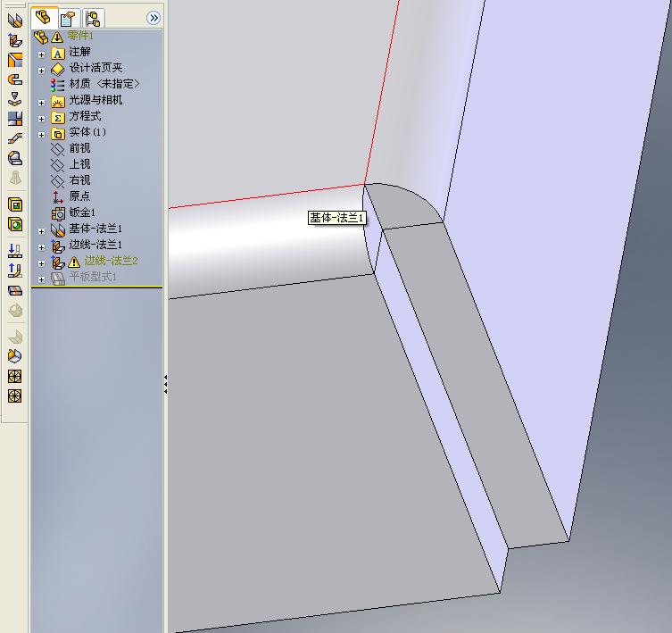Select the Extruded Cut tool
This screenshot has width=672, height=633.
pos(15,204)
